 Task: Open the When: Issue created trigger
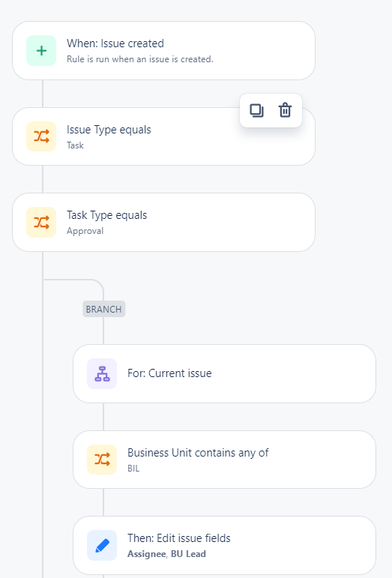pyautogui.click(x=163, y=50)
